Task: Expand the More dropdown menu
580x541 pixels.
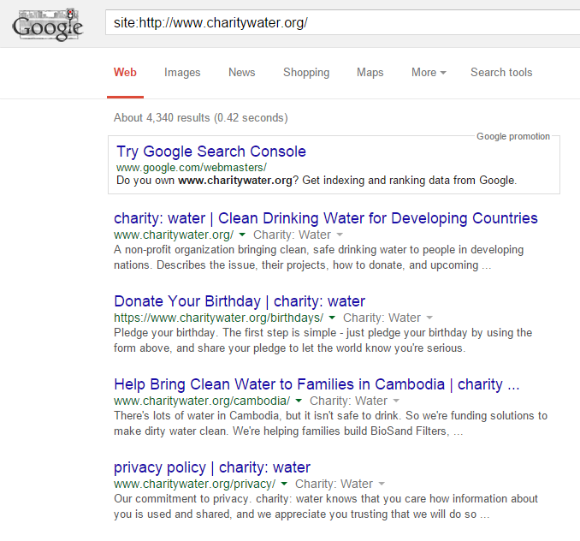Action: pos(429,72)
